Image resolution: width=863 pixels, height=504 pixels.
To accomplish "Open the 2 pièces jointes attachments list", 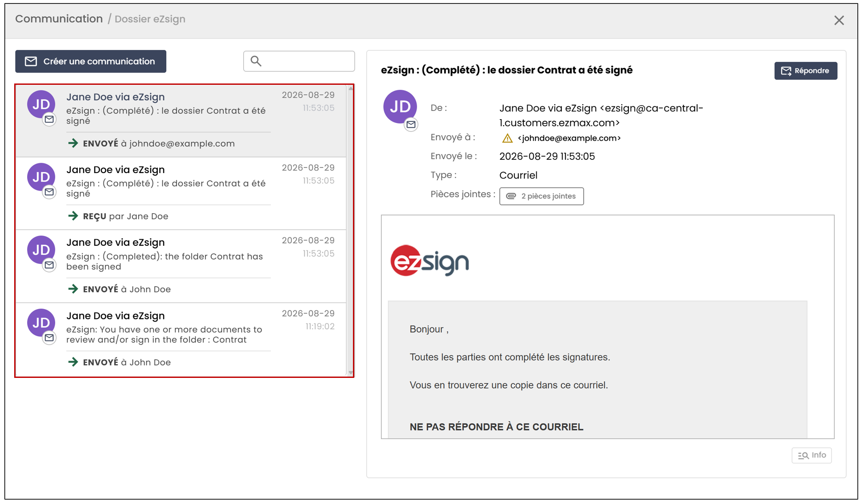I will [x=541, y=196].
